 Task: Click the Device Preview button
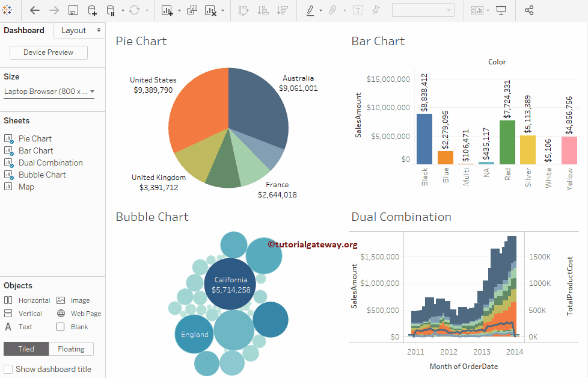coord(48,52)
